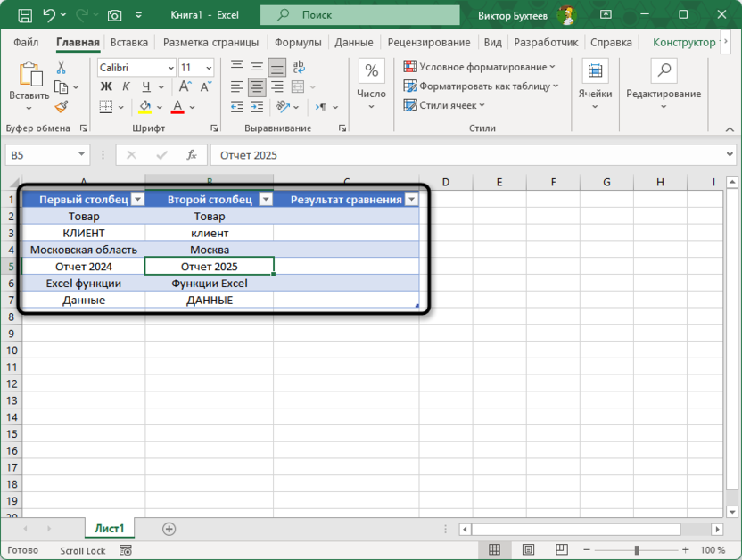742x560 pixels.
Task: Open the Calibri font name dropdown
Action: (171, 68)
